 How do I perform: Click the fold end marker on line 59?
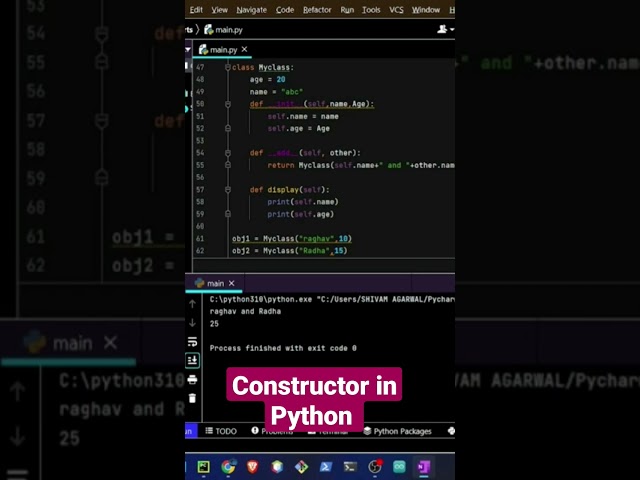point(228,214)
